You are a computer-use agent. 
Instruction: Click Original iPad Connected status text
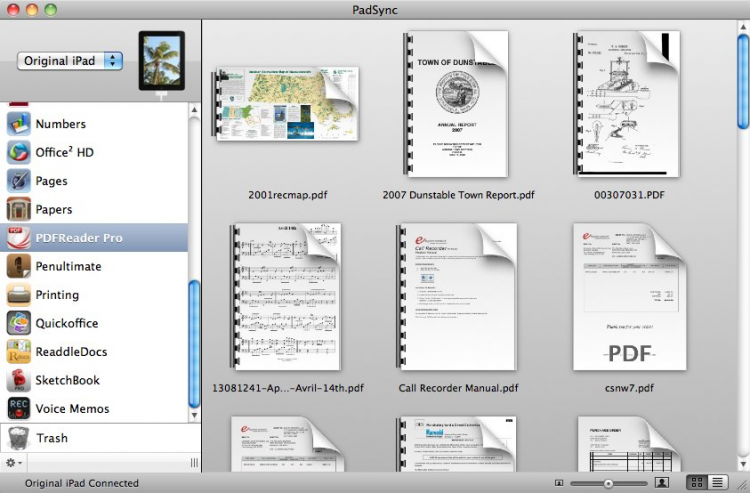pyautogui.click(x=82, y=483)
